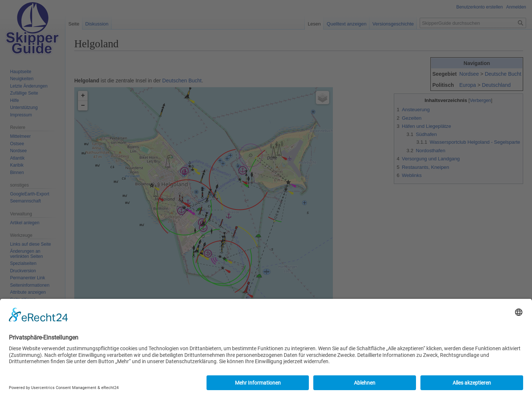Image resolution: width=532 pixels, height=399 pixels.
Task: Open the Seemannschaft link
Action: pos(25,201)
